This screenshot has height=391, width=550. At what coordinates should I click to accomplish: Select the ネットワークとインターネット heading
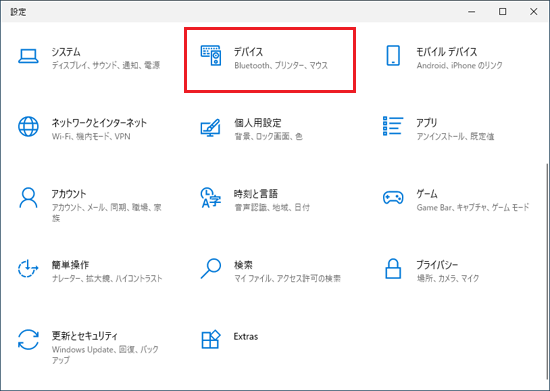(99, 123)
